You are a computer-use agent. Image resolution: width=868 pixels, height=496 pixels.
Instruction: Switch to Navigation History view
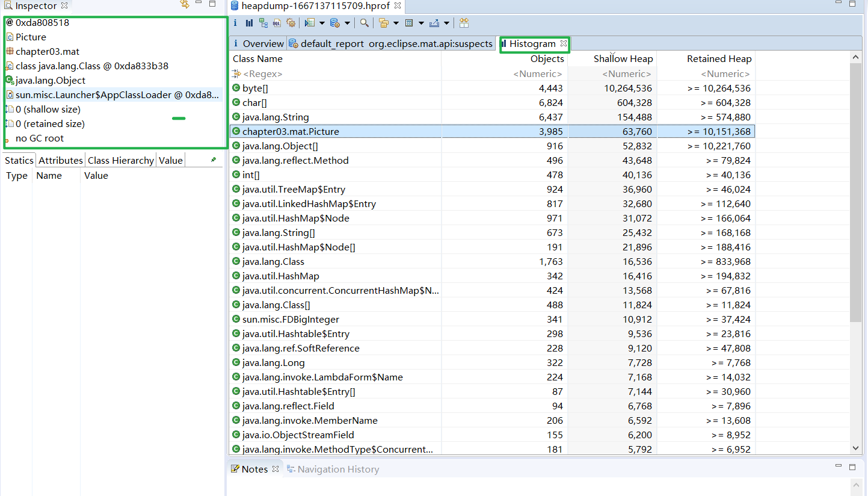click(x=333, y=469)
